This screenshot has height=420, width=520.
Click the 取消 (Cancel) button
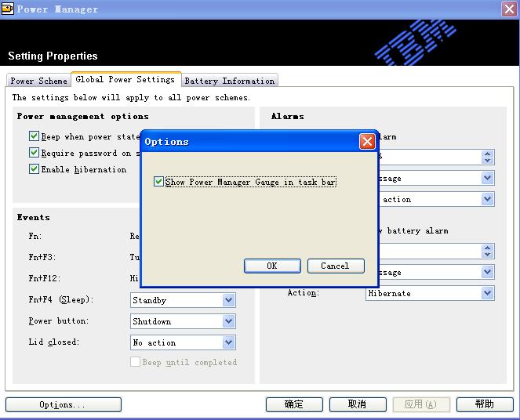point(358,405)
